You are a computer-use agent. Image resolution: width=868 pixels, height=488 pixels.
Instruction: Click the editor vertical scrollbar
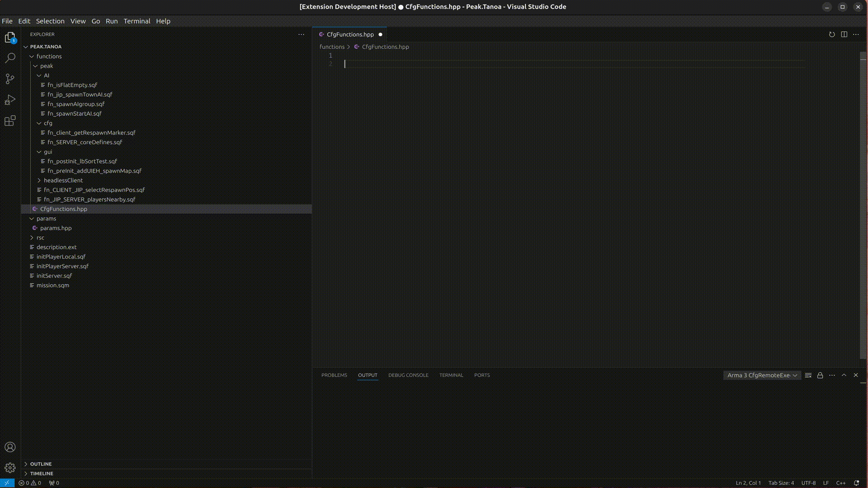tap(863, 203)
